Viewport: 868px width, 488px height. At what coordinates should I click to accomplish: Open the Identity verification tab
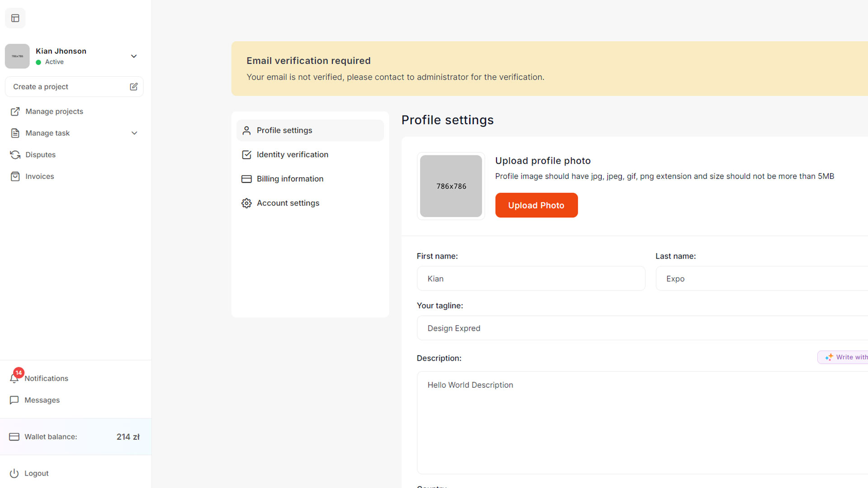click(x=292, y=155)
